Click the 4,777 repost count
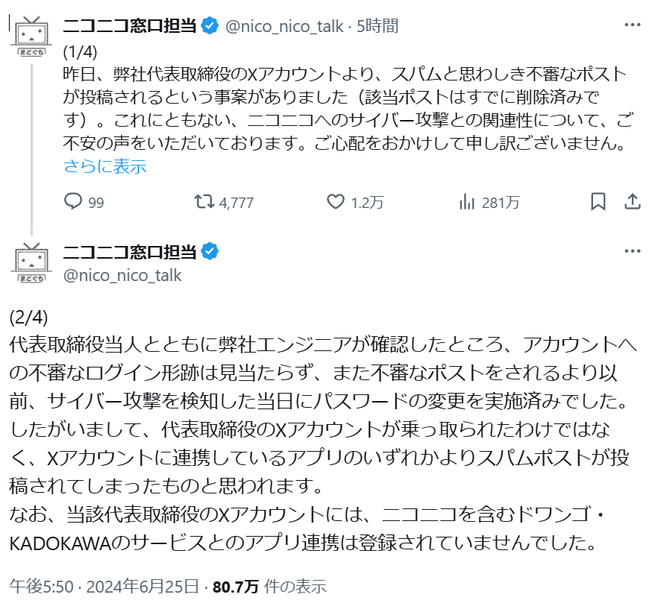 (x=236, y=202)
